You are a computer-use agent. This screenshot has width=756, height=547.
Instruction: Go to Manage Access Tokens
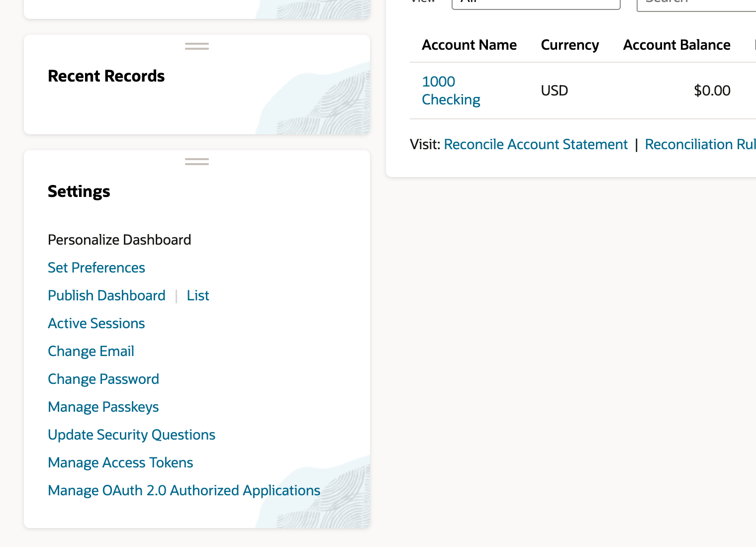click(121, 462)
